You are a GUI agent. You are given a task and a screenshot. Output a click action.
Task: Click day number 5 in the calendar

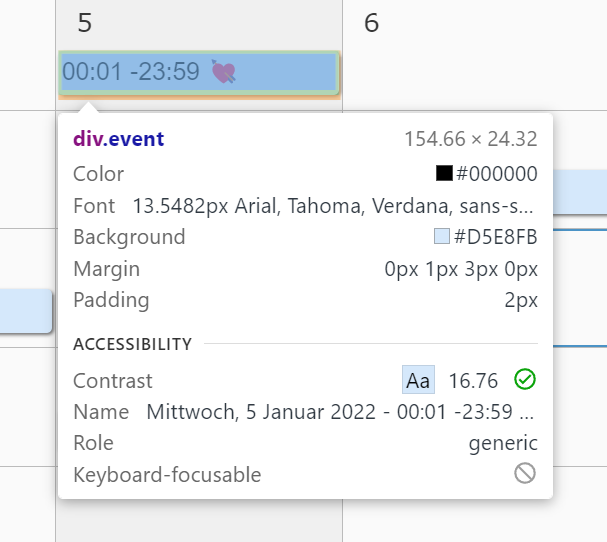85,23
